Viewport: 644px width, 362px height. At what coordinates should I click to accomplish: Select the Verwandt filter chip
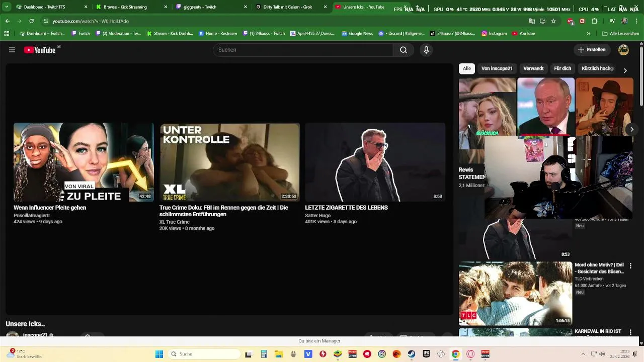click(533, 68)
